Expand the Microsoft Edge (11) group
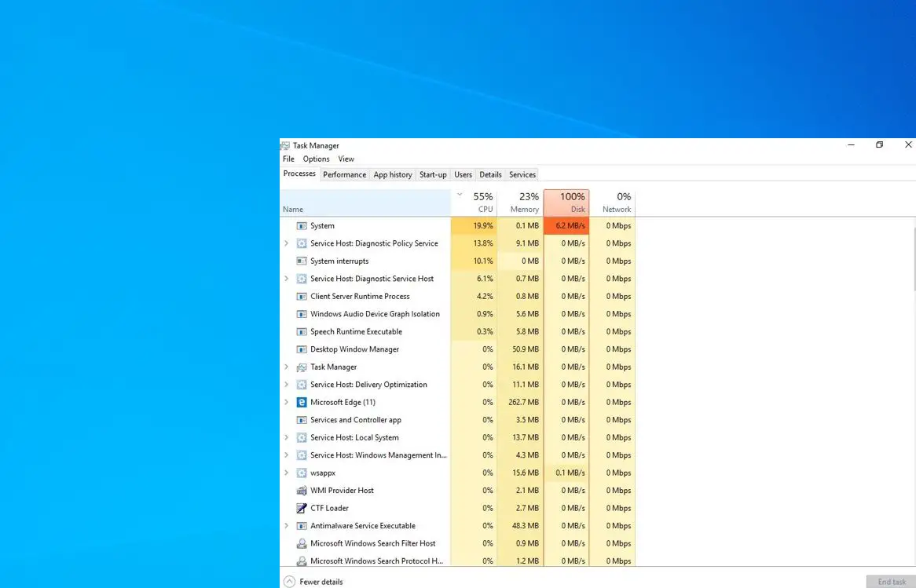The height and width of the screenshot is (588, 916). tap(286, 402)
